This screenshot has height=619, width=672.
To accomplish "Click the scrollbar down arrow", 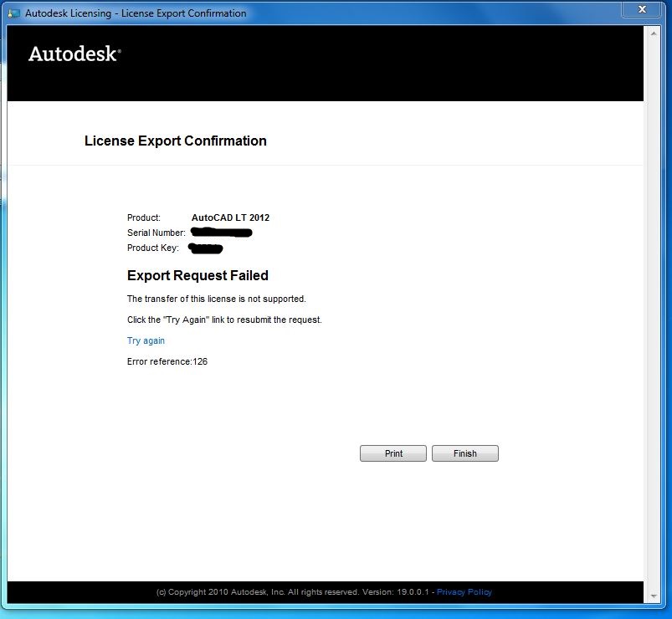I will [653, 596].
